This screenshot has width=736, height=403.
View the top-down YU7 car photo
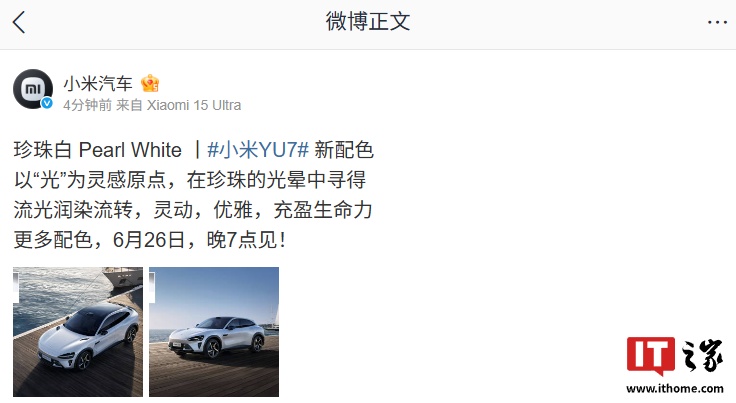[78, 332]
